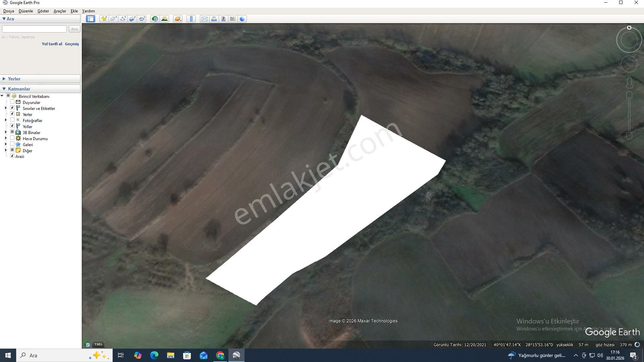The image size is (644, 362).
Task: Open the Geçmiş search history link
Action: (x=72, y=44)
